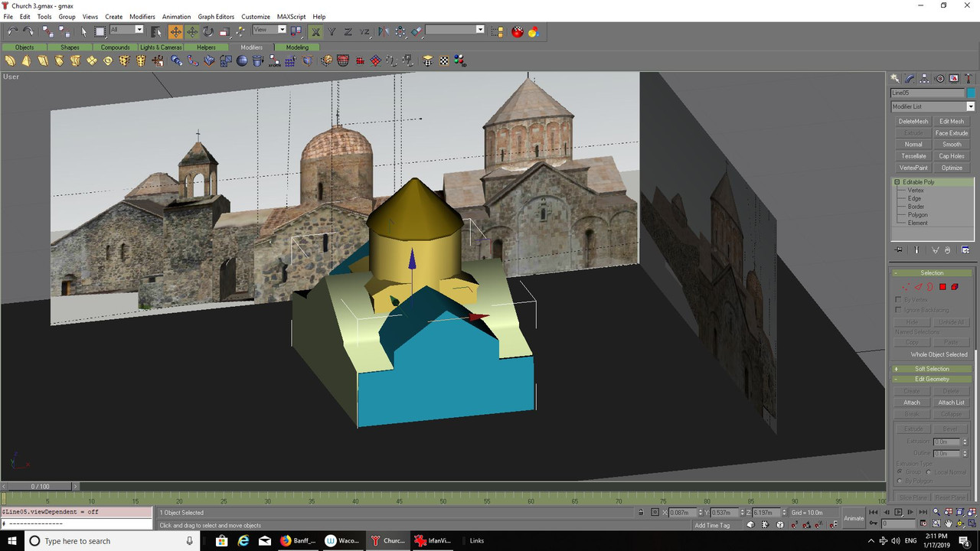Image resolution: width=980 pixels, height=551 pixels.
Task: Toggle the Animate button
Action: click(854, 518)
